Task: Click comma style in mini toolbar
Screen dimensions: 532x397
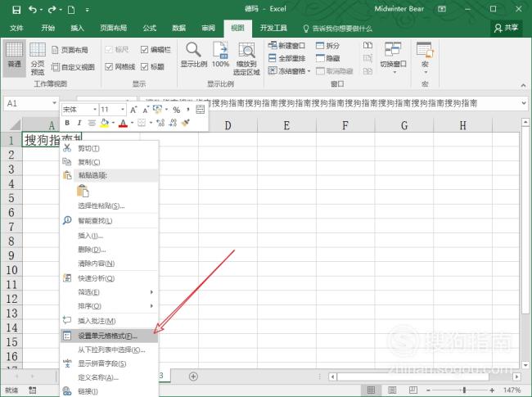Action: point(187,110)
